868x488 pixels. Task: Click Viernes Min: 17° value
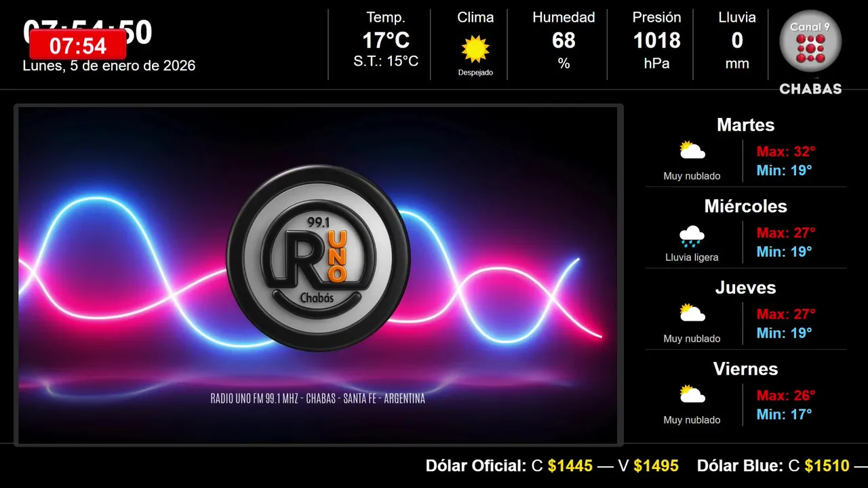point(784,414)
